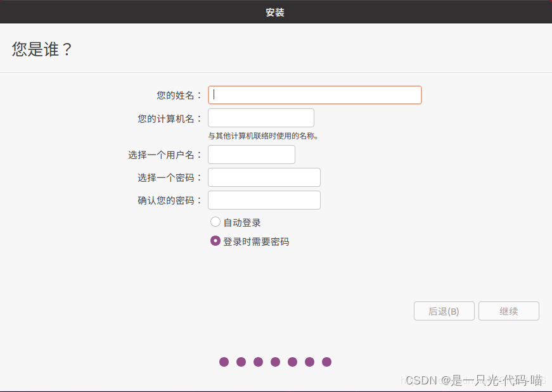Screen dimensions: 552x392
Task: Select the 登录时需要密码 radio button
Action: (215, 241)
